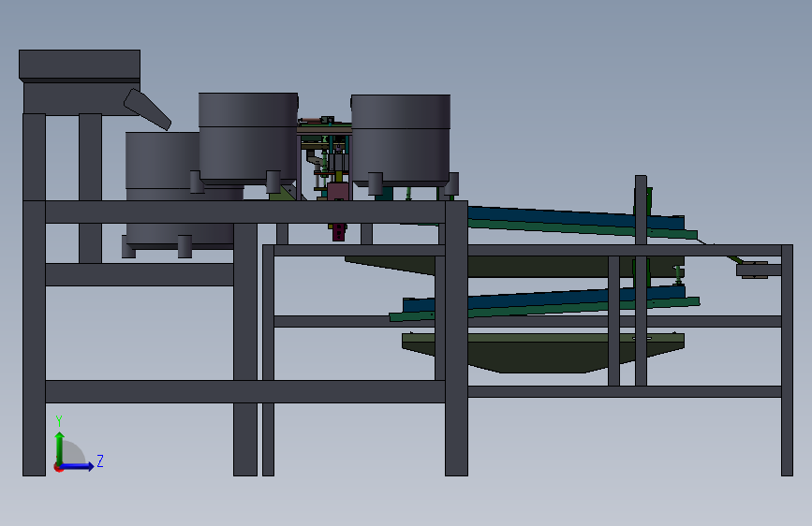Viewport: 812px width, 526px height.
Task: Select the lowest dark olive collection tray
Action: [x=542, y=353]
